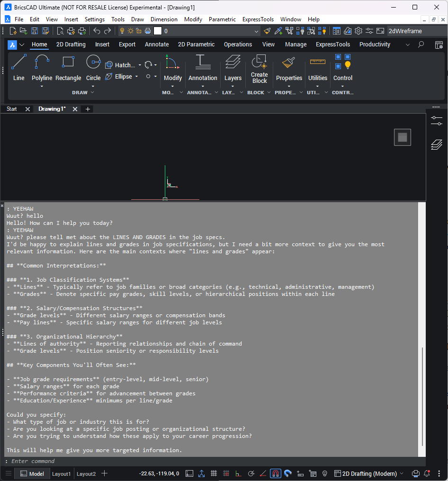This screenshot has width=448, height=481.
Task: Open the Dimension menu
Action: [164, 19]
